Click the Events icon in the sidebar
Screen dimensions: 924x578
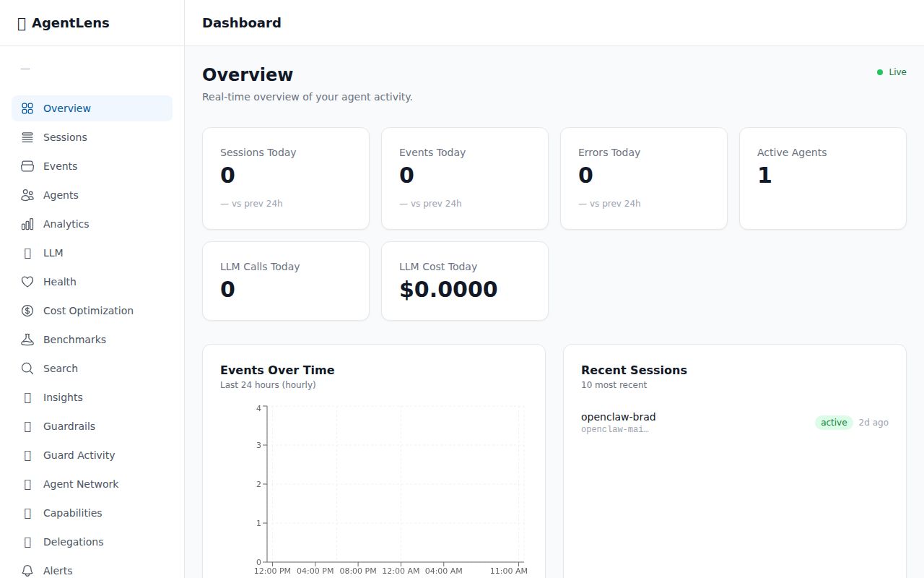[x=27, y=166]
